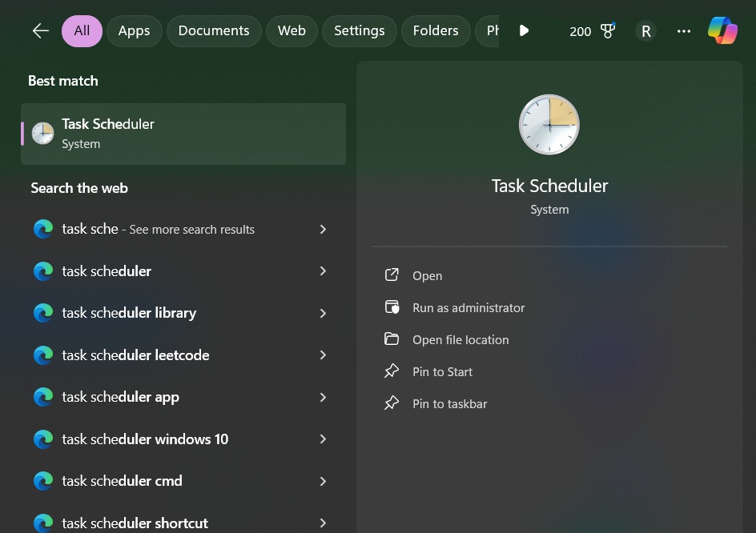The height and width of the screenshot is (533, 756).
Task: Select the Task Scheduler best match result
Action: [183, 134]
